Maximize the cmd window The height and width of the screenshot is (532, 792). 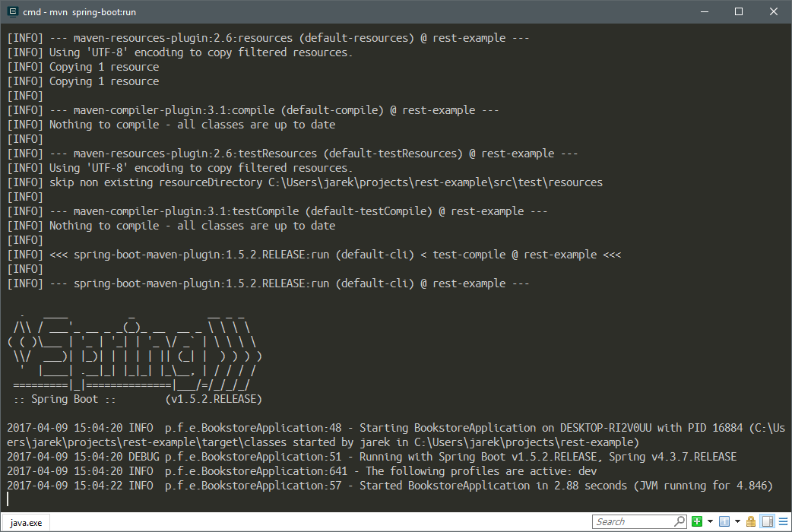point(739,11)
